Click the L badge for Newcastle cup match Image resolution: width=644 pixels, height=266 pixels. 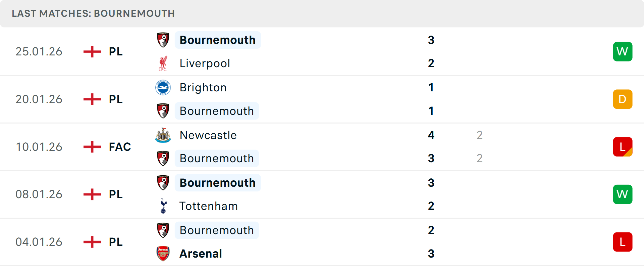tap(623, 147)
